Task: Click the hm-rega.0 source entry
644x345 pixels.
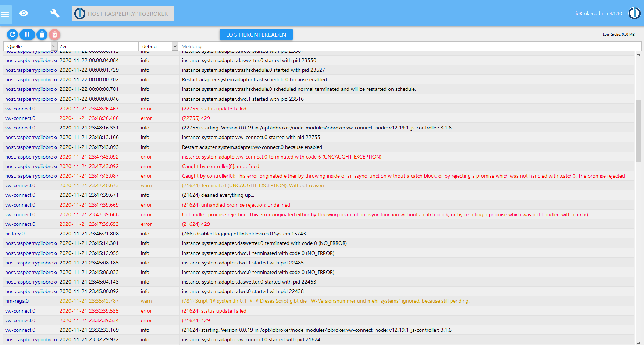Action: (17, 301)
